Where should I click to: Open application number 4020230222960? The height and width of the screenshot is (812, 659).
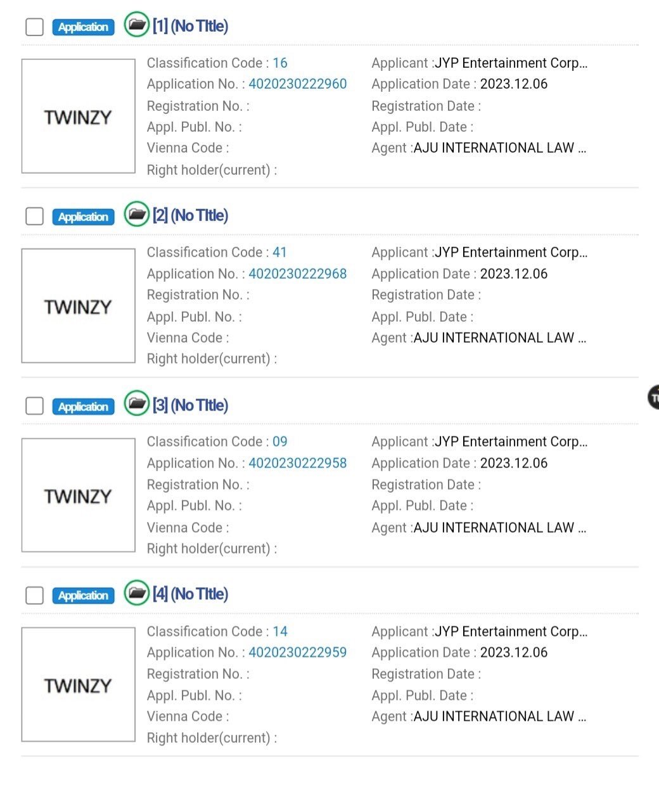(297, 84)
